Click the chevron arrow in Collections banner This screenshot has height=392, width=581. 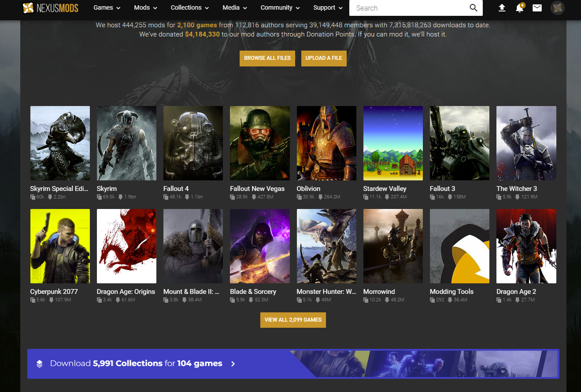click(x=233, y=364)
